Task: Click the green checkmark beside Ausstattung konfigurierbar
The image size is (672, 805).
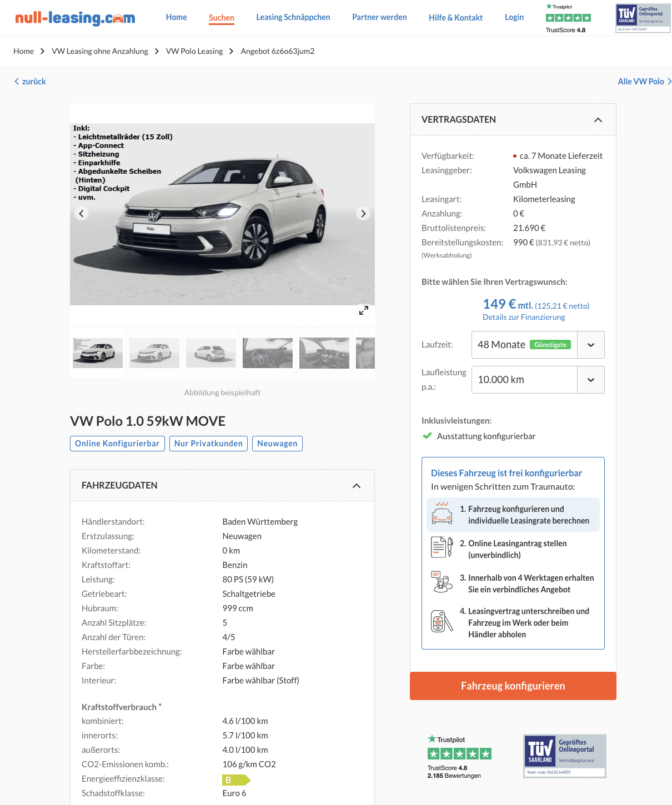Action: click(427, 436)
